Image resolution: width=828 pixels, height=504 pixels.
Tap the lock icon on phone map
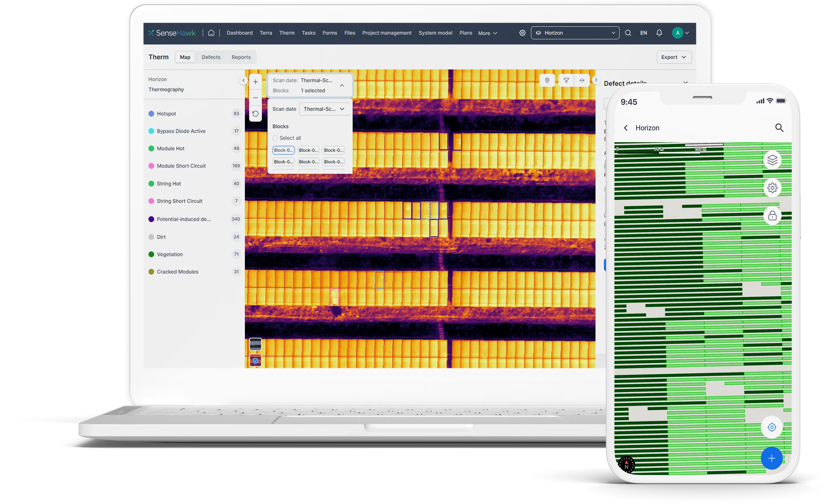772,216
